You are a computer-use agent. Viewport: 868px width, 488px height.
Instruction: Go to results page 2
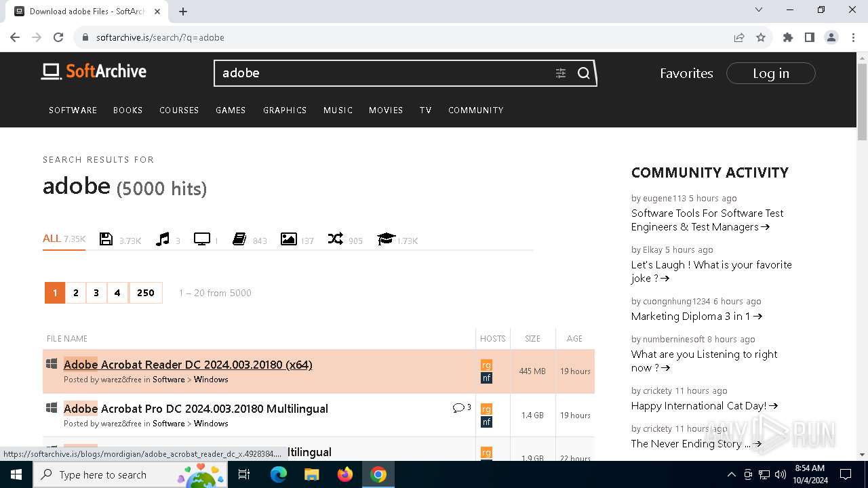pos(76,293)
